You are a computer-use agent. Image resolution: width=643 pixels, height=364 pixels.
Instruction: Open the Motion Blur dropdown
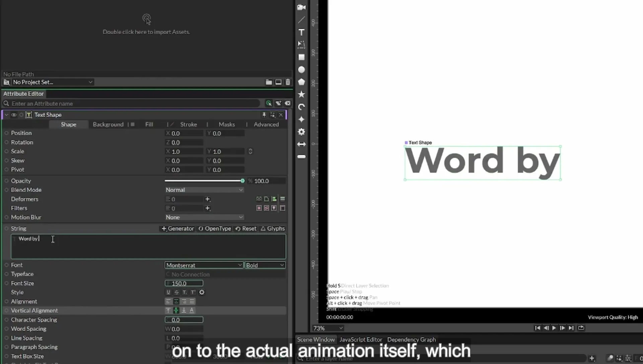(204, 217)
